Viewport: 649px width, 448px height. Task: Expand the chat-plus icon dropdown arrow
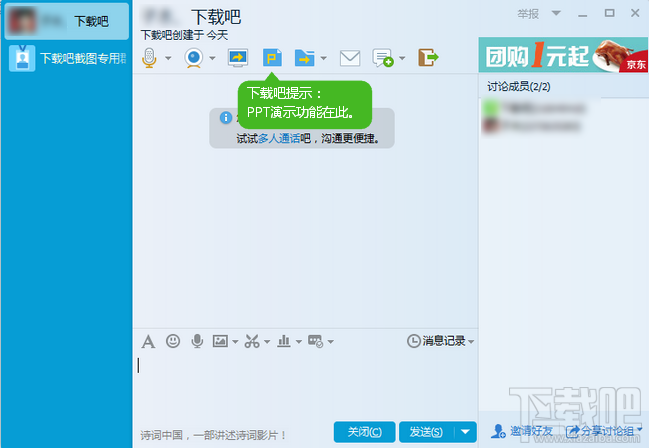click(402, 58)
